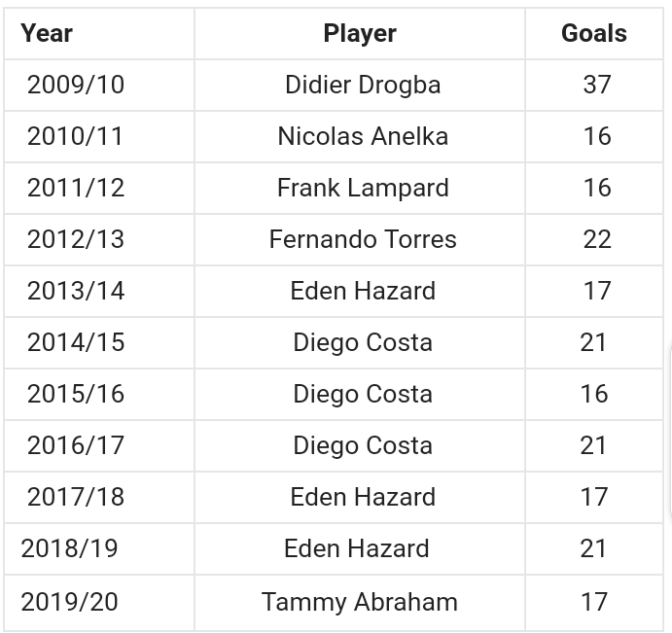672x633 pixels.
Task: Click the 2016/17 year cell
Action: point(76,445)
